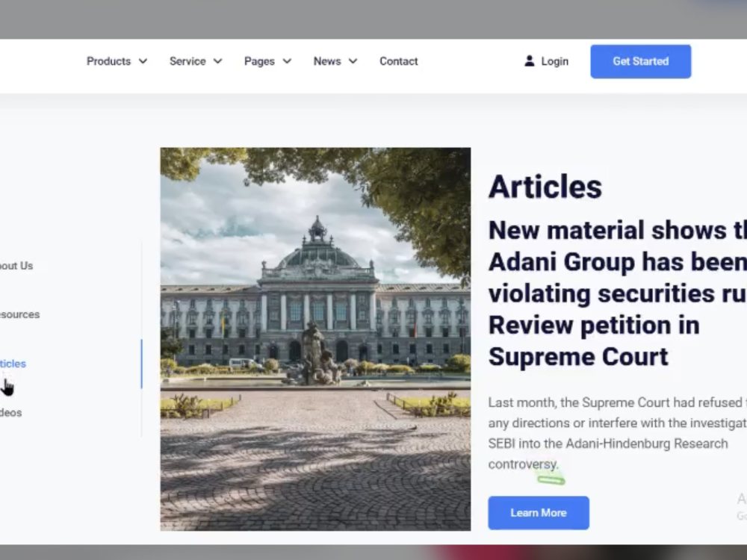Viewport: 747px width, 560px height.
Task: Open the Products menu
Action: coord(108,61)
